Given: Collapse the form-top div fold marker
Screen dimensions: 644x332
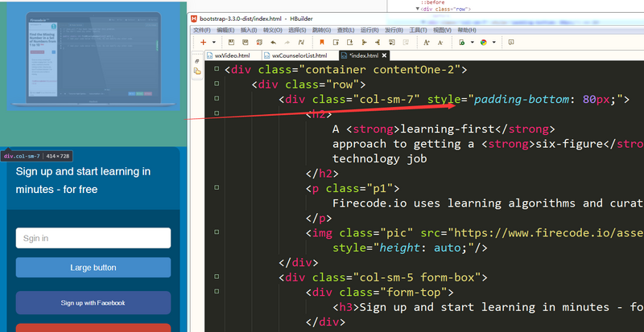Looking at the screenshot, I should [x=217, y=291].
